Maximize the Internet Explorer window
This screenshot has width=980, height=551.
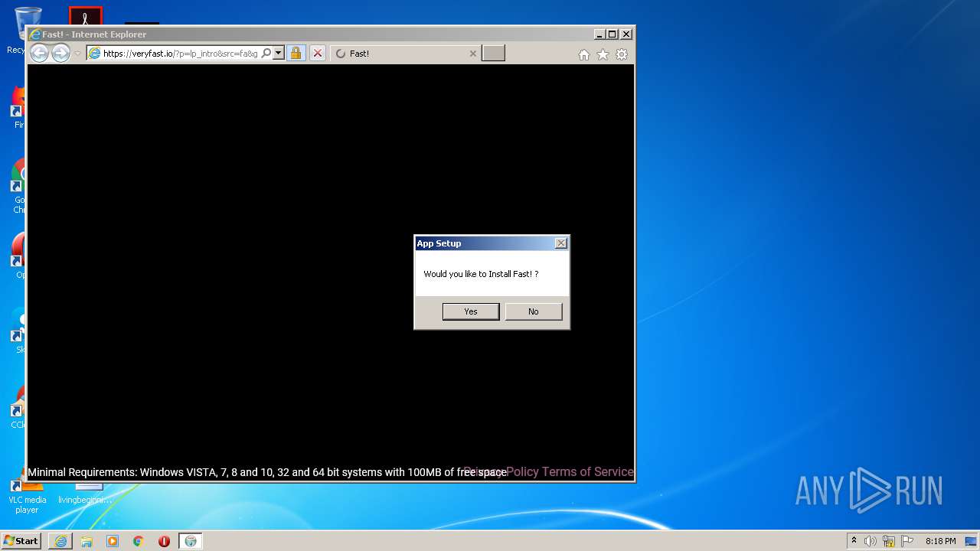[612, 34]
